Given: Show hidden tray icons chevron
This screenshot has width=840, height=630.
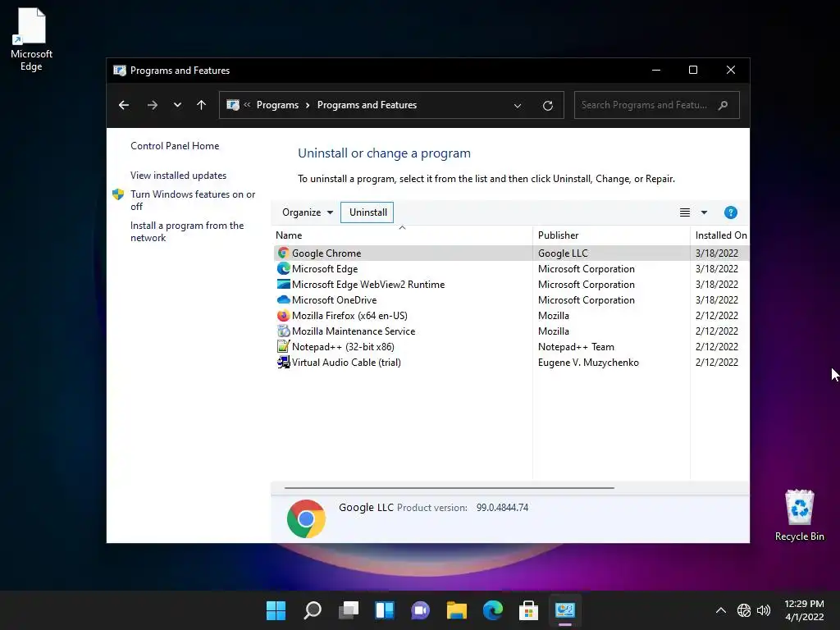Looking at the screenshot, I should point(721,610).
